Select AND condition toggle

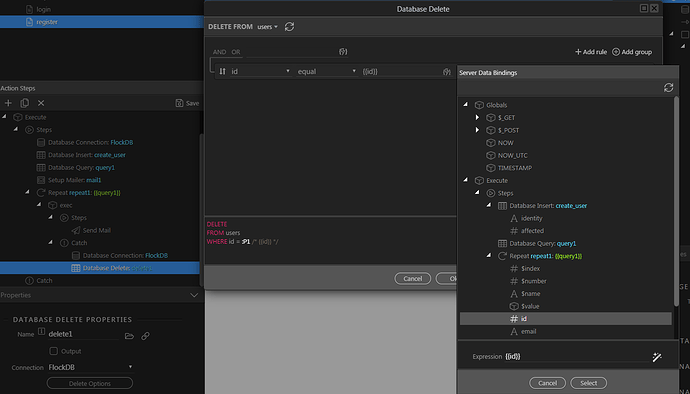coord(219,52)
